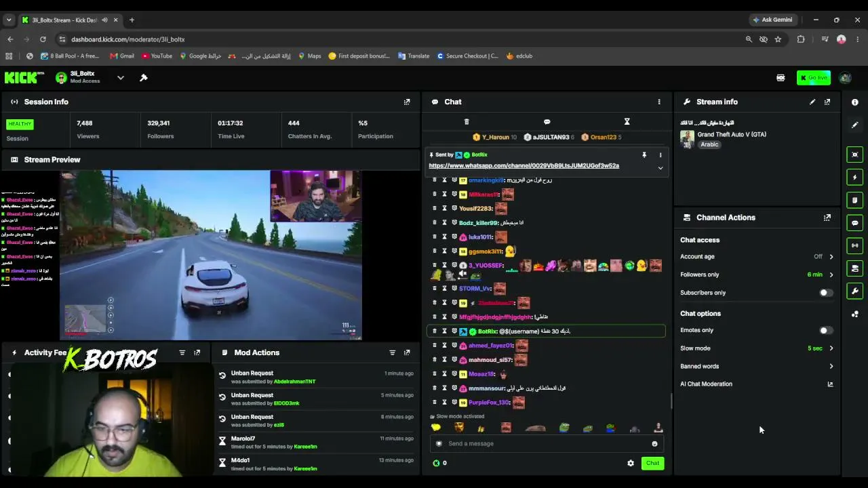The height and width of the screenshot is (488, 868).
Task: Open the Maps bookmark
Action: click(310, 56)
